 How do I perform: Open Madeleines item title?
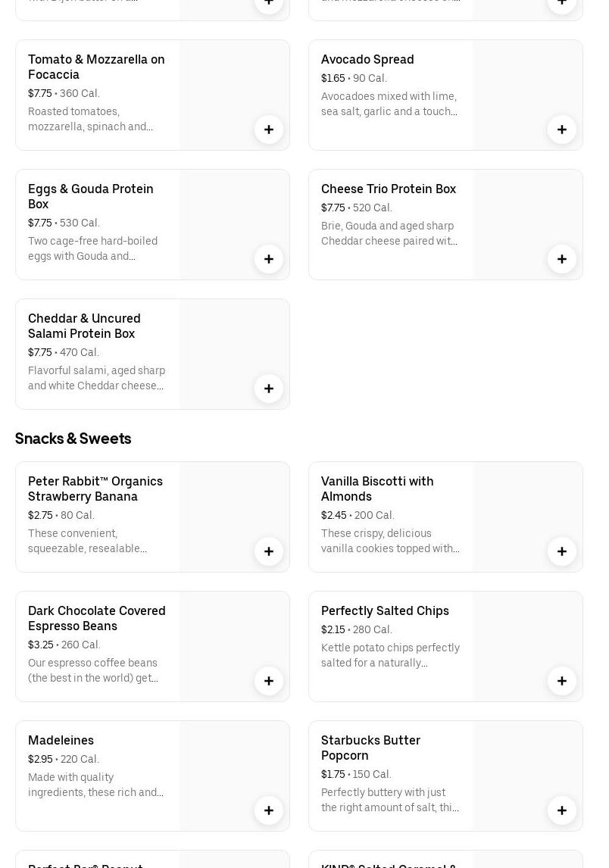pos(61,740)
